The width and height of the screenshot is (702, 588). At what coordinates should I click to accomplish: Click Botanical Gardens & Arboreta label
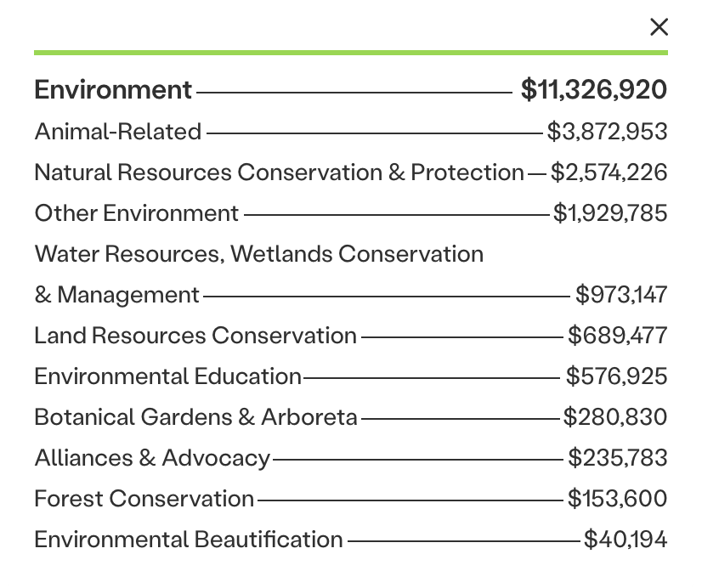click(x=195, y=417)
